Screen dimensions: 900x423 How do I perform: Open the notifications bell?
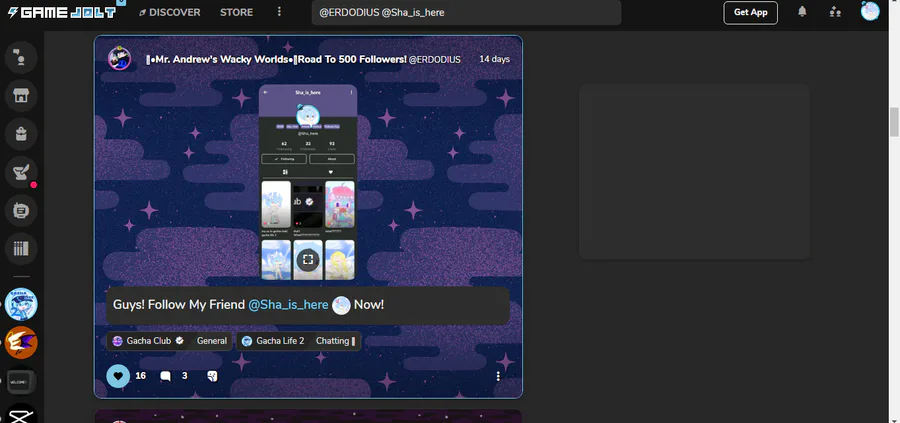click(x=802, y=11)
